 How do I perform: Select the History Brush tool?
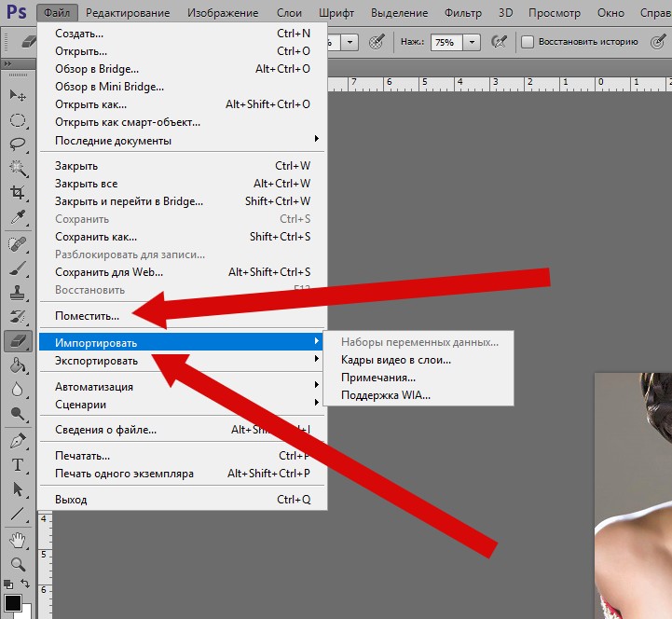(x=17, y=317)
